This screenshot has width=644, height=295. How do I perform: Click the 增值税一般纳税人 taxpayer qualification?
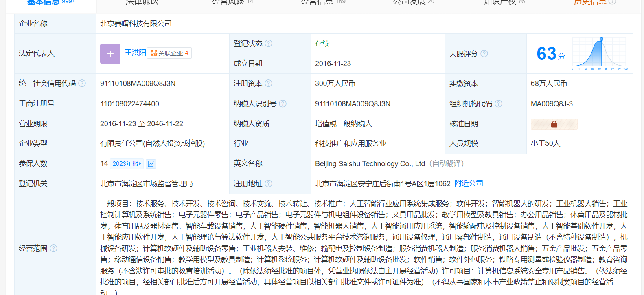click(344, 124)
